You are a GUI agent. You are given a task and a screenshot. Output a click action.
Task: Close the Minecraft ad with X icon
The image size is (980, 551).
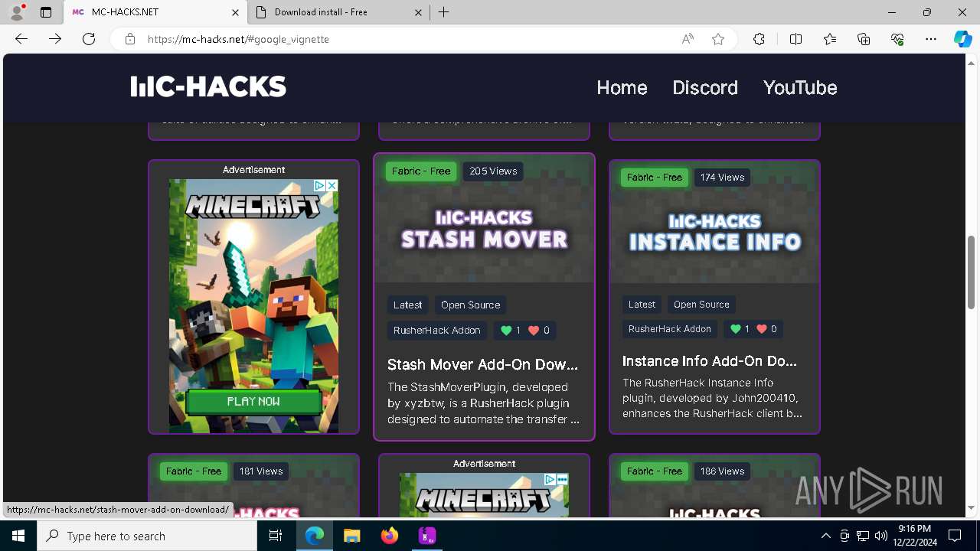click(x=332, y=185)
